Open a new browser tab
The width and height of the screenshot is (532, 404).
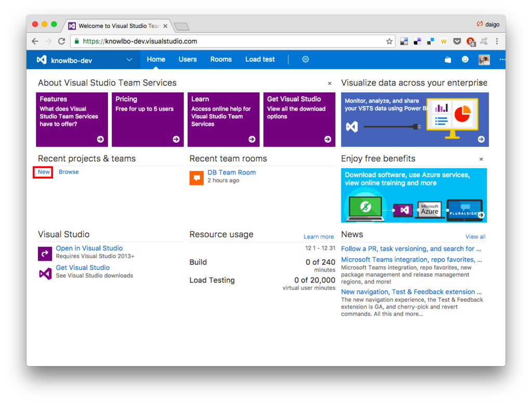(182, 26)
